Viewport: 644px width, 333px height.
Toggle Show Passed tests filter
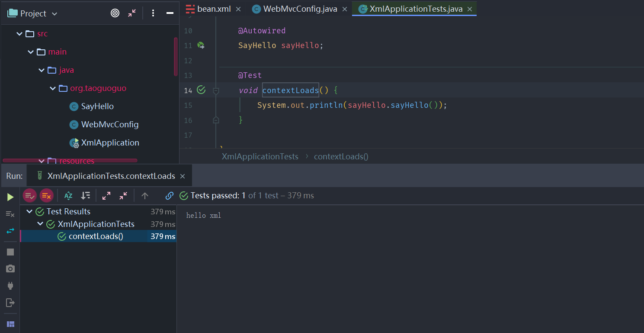(x=29, y=195)
